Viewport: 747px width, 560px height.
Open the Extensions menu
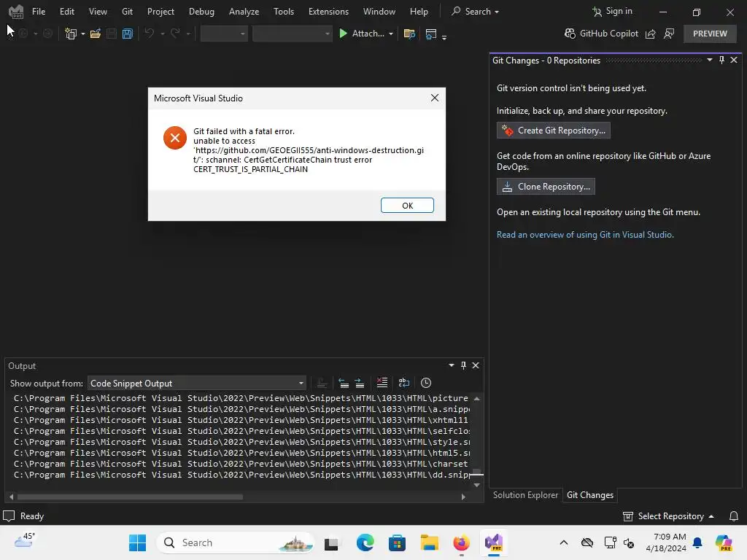pyautogui.click(x=328, y=12)
